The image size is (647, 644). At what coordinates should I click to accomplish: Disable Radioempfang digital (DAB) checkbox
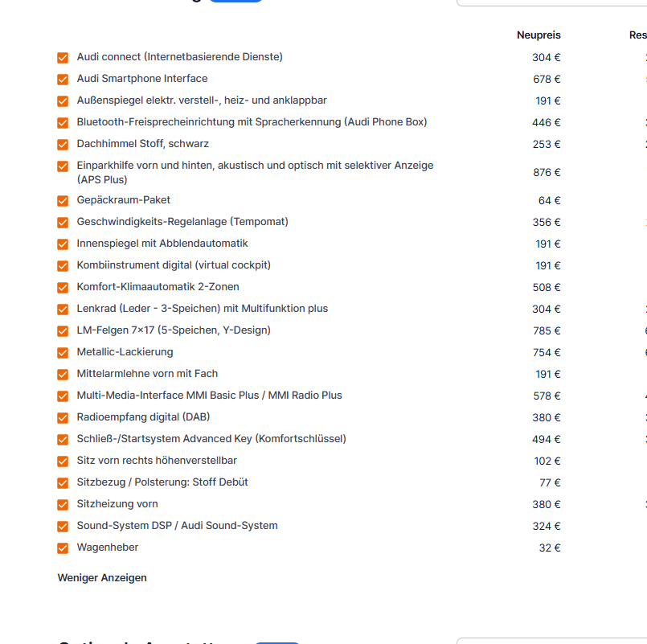63,418
